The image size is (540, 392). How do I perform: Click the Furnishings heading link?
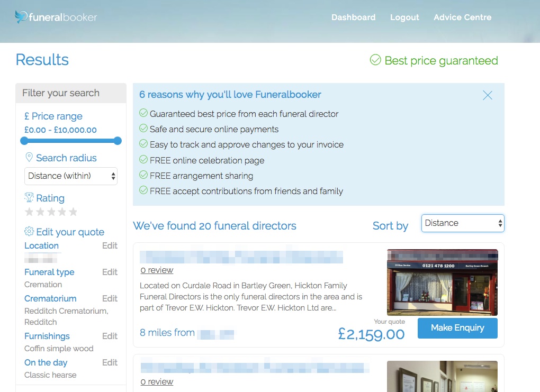click(47, 336)
